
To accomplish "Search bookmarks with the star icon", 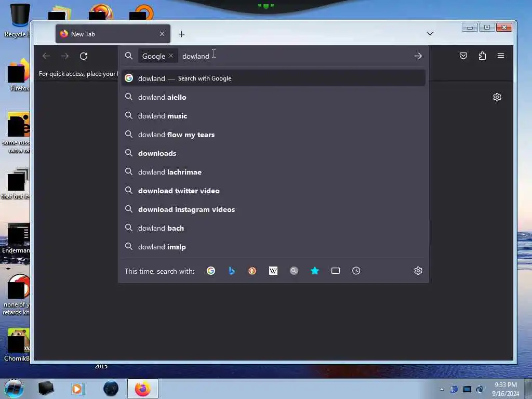I will click(315, 271).
